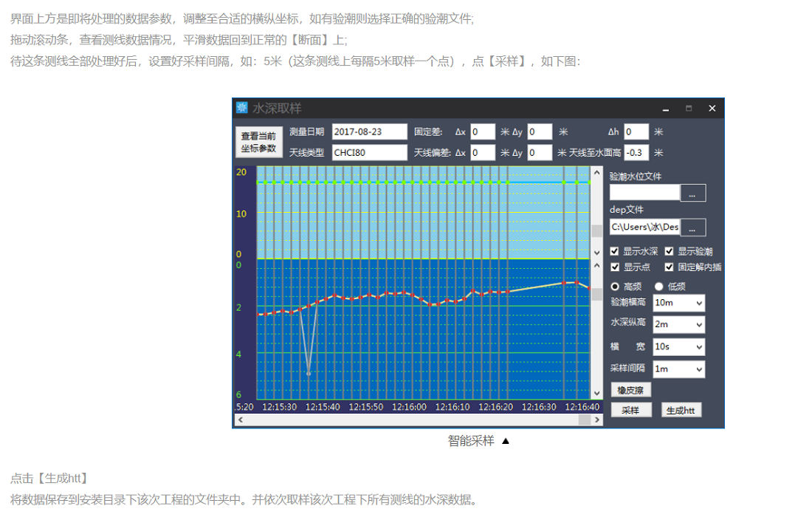Expand the 水深纵高 dropdown
The width and height of the screenshot is (812, 520).
(x=679, y=325)
